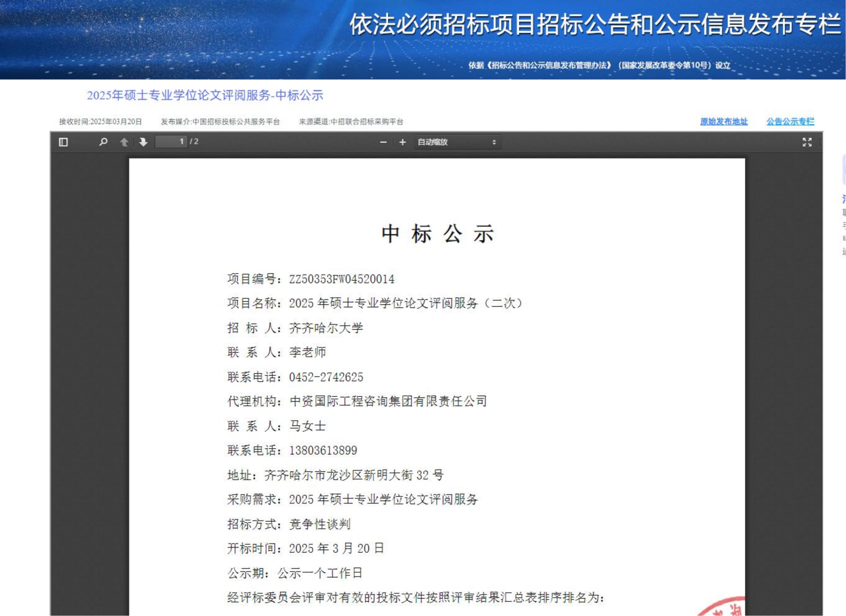
Task: Click the page number input field
Action: click(x=171, y=142)
